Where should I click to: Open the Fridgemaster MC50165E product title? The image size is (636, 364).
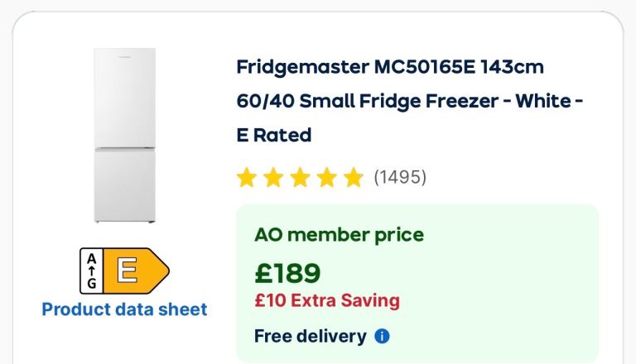389,67
